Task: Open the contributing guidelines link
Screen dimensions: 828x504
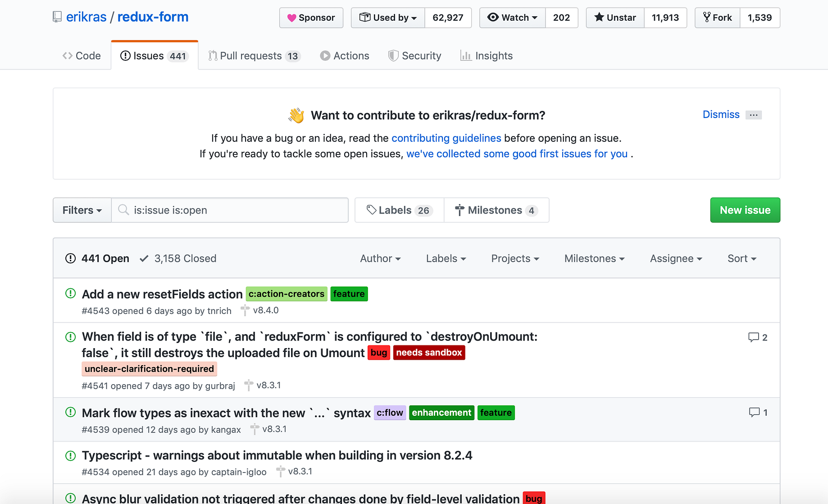Action: coord(446,138)
